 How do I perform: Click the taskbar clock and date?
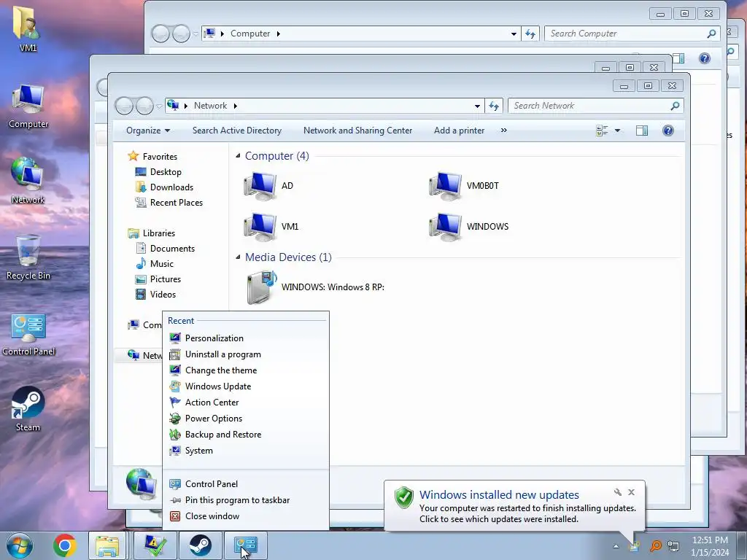click(710, 546)
